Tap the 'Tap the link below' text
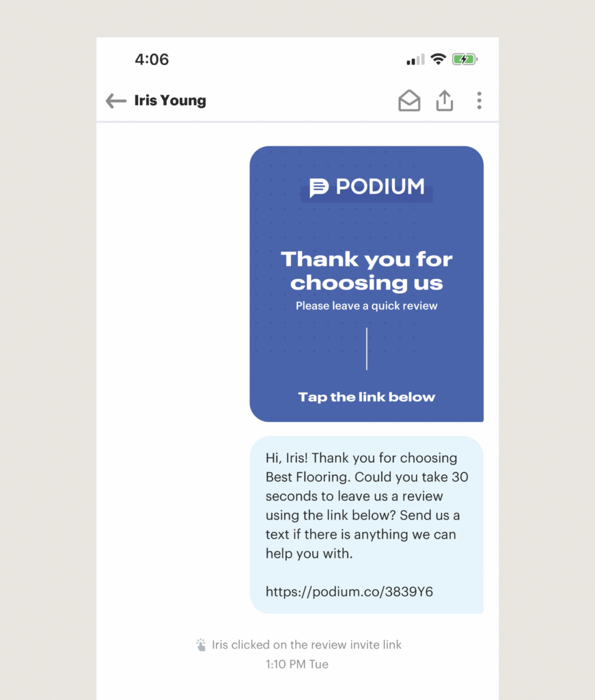Screen dimensions: 595x700 pos(367,397)
